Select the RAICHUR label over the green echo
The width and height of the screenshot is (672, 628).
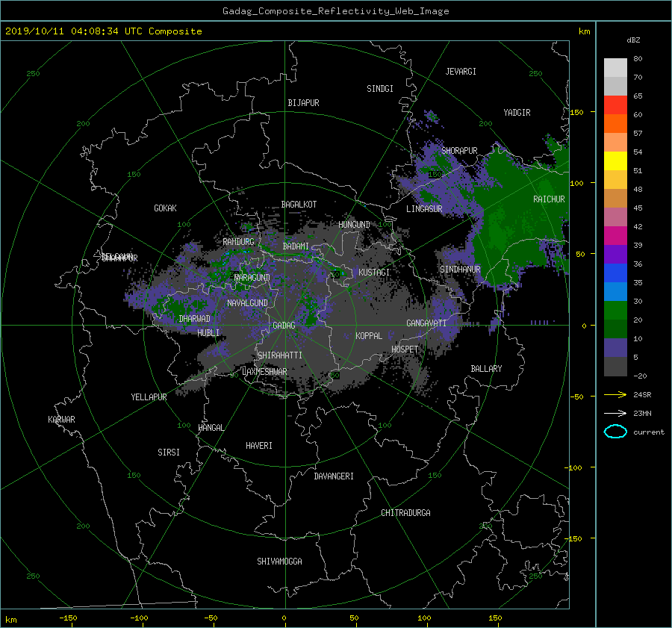tap(549, 199)
